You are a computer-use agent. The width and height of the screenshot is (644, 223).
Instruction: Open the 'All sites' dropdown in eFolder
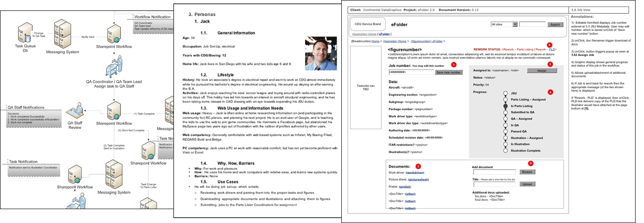(504, 24)
